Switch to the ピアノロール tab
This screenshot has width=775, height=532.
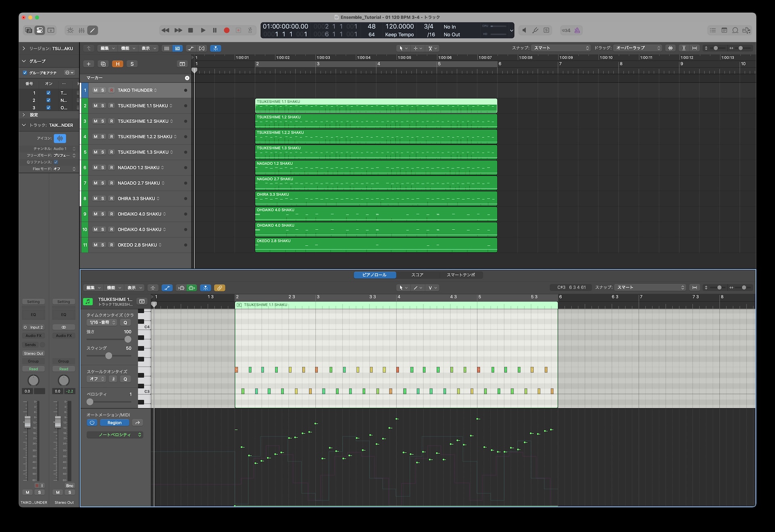[375, 275]
